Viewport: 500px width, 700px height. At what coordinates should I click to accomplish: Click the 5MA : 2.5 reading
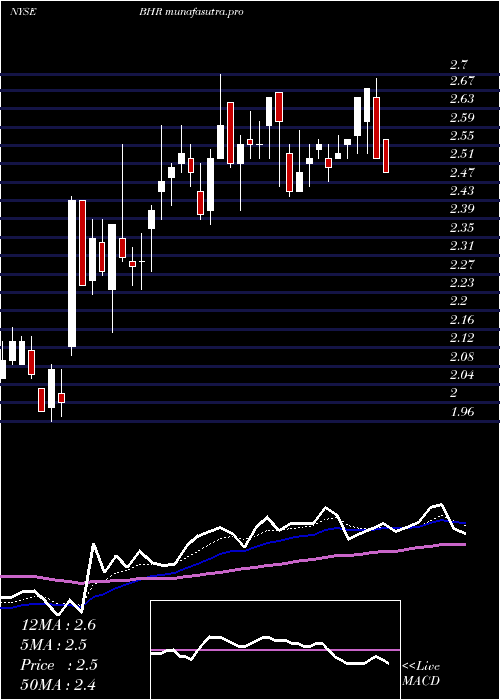pyautogui.click(x=54, y=645)
